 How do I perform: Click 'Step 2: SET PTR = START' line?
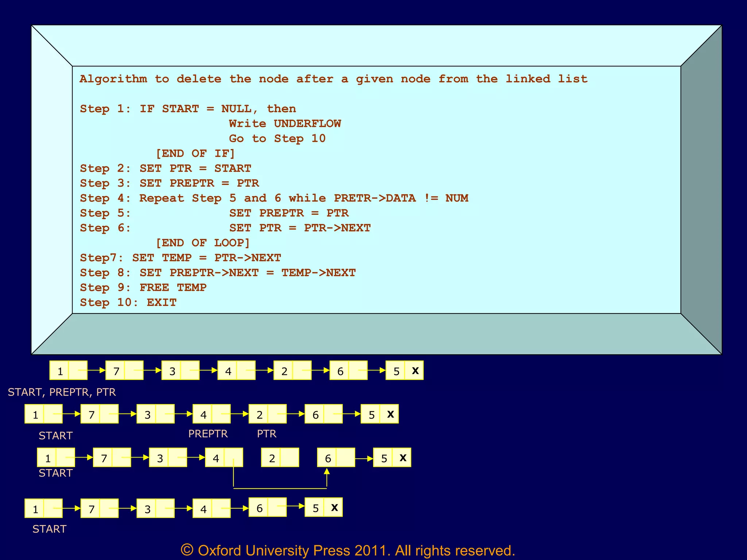pos(165,168)
